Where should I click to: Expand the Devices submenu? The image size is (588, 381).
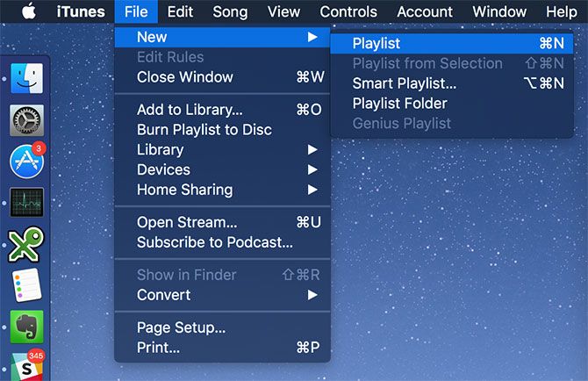tap(163, 169)
